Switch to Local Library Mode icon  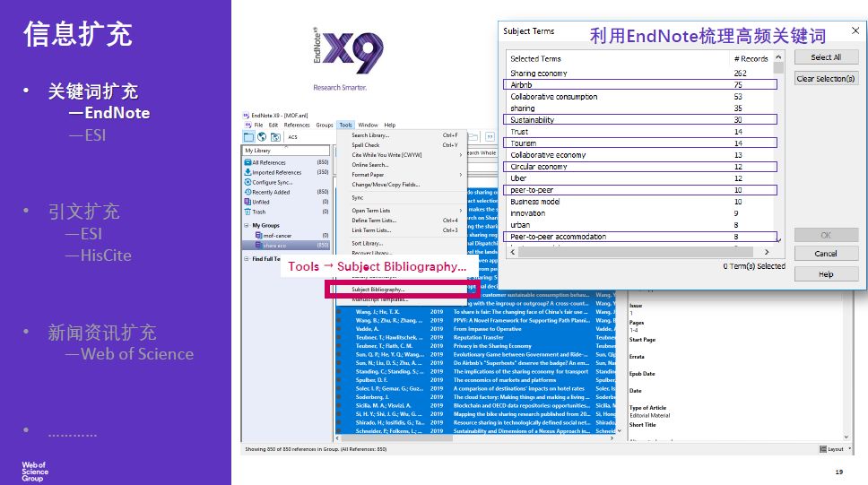248,137
